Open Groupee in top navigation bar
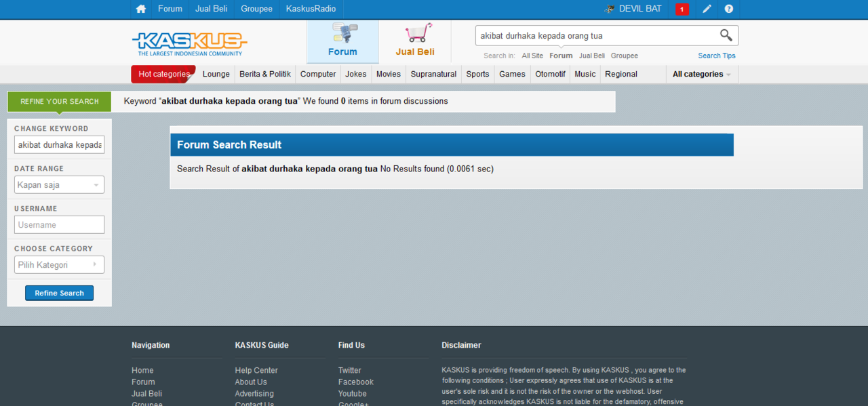Image resolution: width=868 pixels, height=406 pixels. [x=256, y=9]
